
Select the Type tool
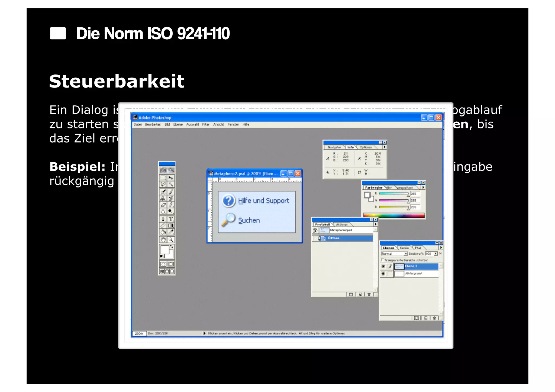171,219
